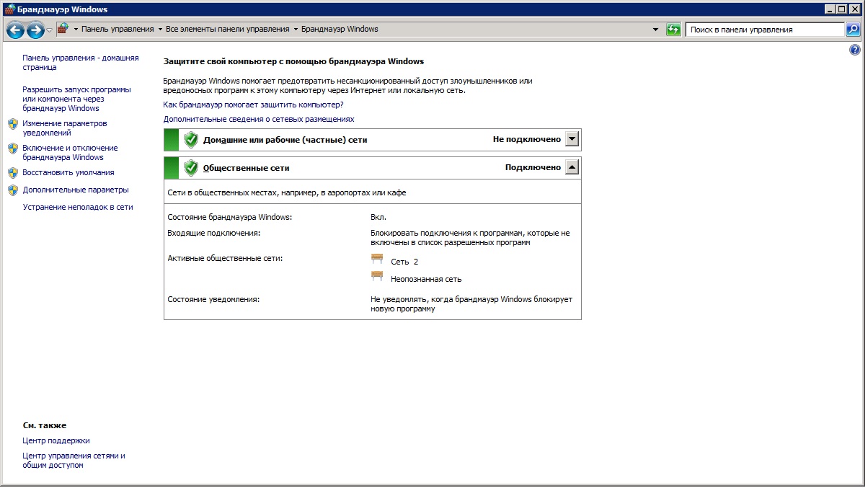Expand arrow after Панель управления breadcrumb
The width and height of the screenshot is (868, 488).
[159, 30]
